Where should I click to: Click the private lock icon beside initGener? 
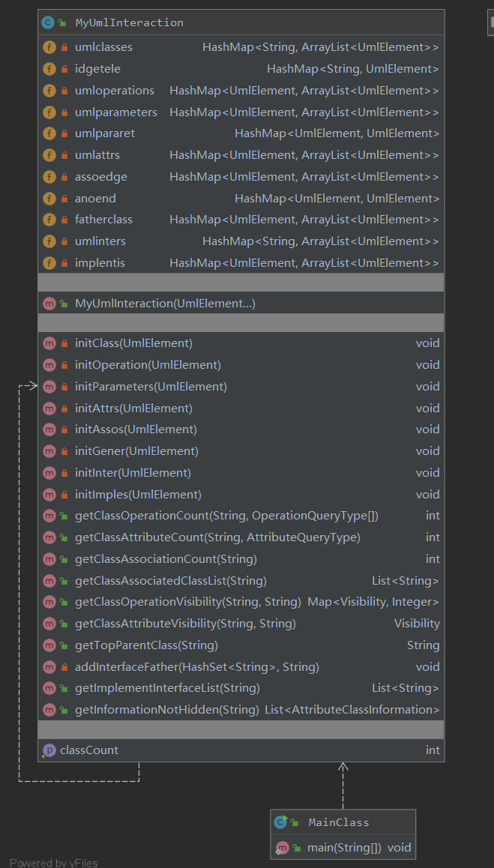(x=64, y=451)
